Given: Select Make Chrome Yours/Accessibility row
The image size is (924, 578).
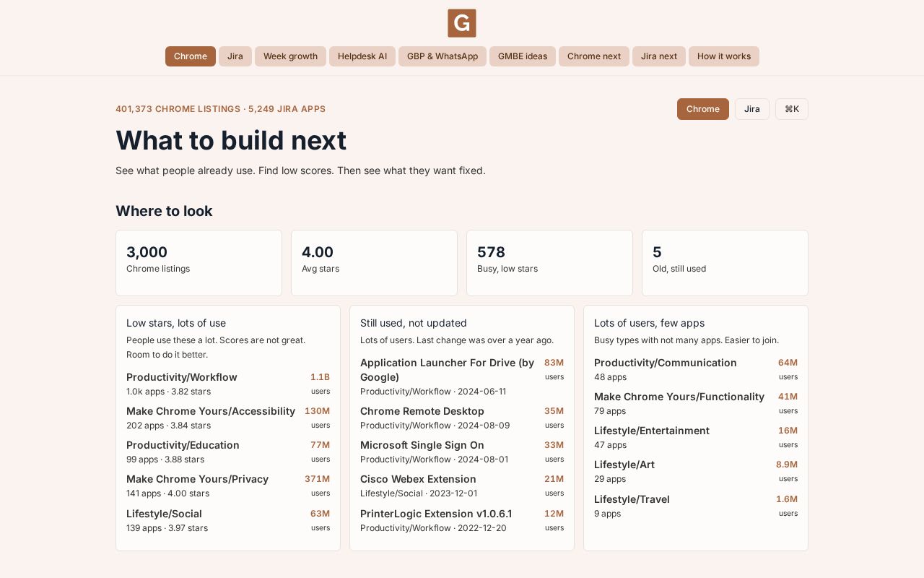Looking at the screenshot, I should (x=228, y=418).
